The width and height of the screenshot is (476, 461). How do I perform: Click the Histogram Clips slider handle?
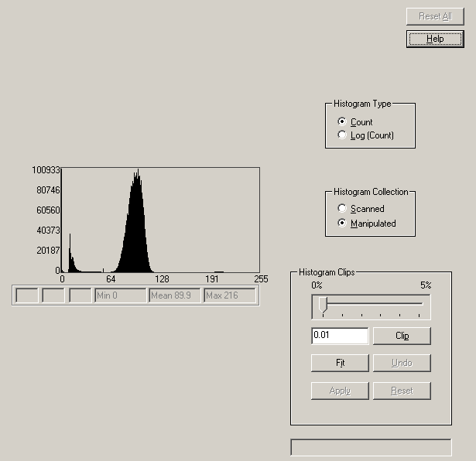tap(323, 305)
